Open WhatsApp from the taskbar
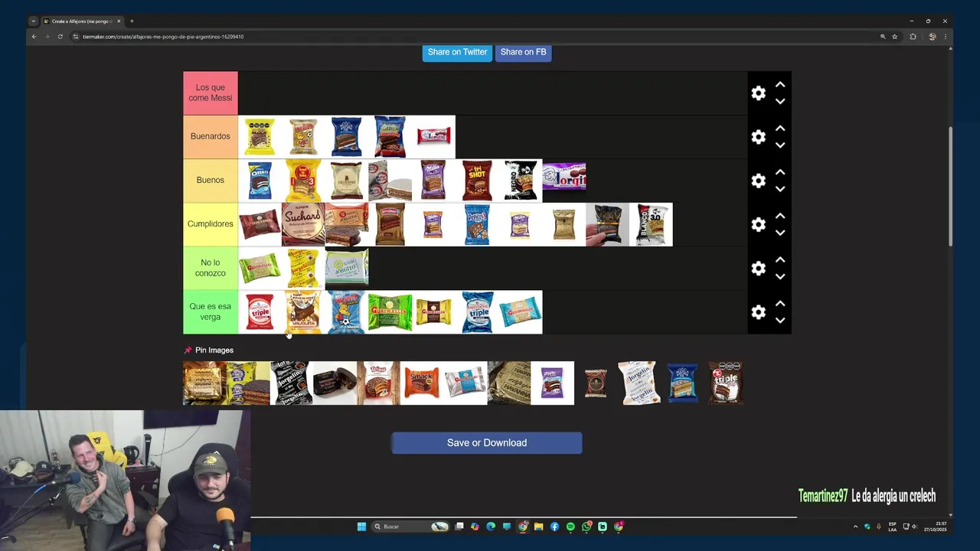This screenshot has height=551, width=980. [x=586, y=527]
